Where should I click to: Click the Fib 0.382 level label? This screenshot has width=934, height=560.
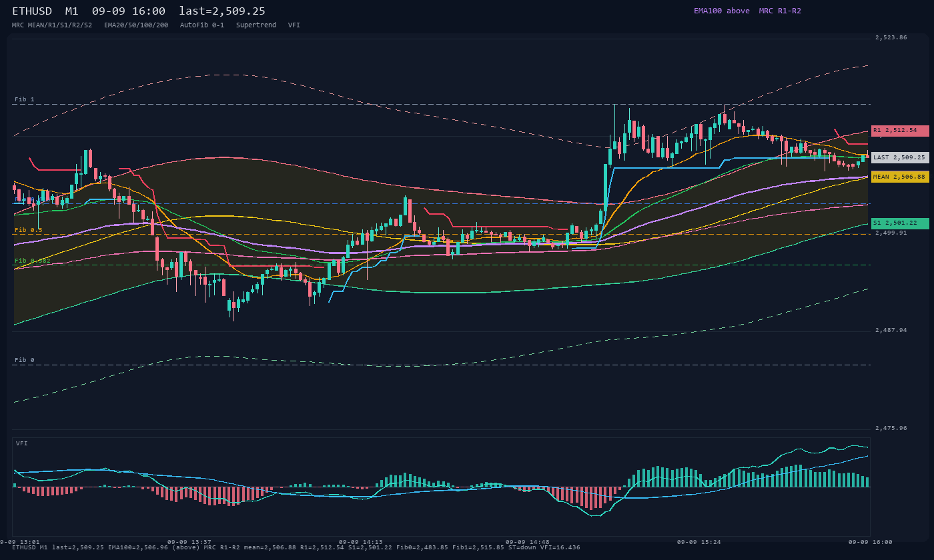pyautogui.click(x=33, y=261)
